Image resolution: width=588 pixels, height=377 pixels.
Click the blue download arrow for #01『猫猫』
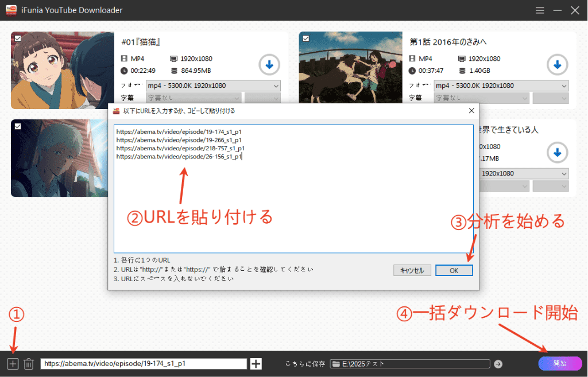click(x=269, y=64)
